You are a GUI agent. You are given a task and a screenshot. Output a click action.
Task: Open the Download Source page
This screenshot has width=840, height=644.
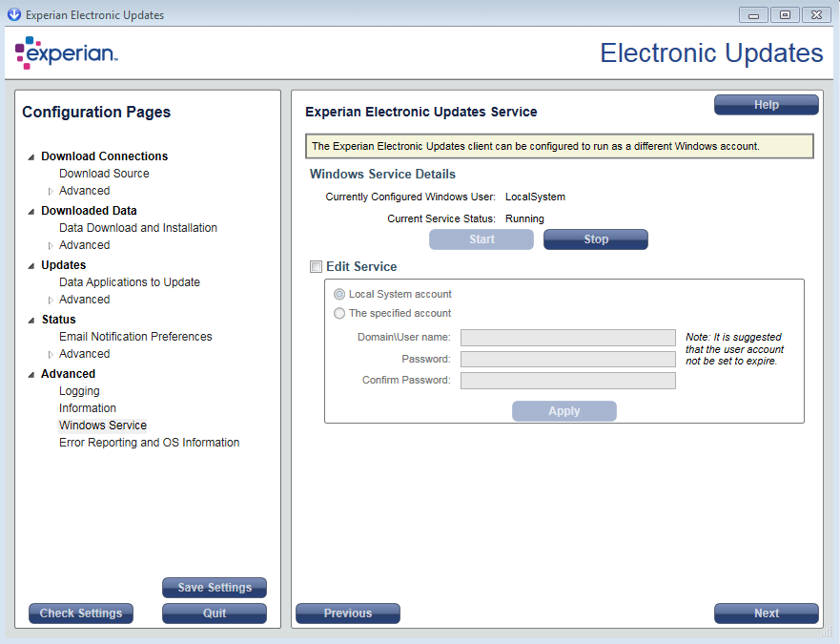pyautogui.click(x=104, y=174)
